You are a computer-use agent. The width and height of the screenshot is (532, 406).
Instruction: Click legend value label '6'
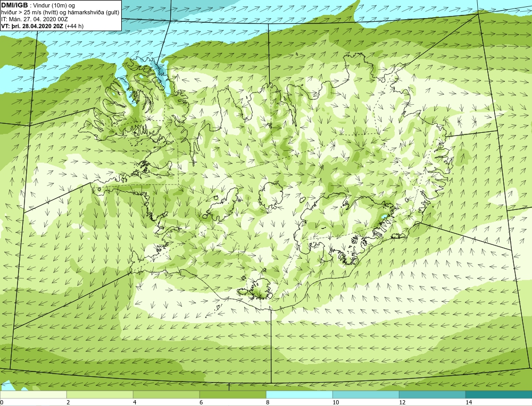tap(201, 402)
